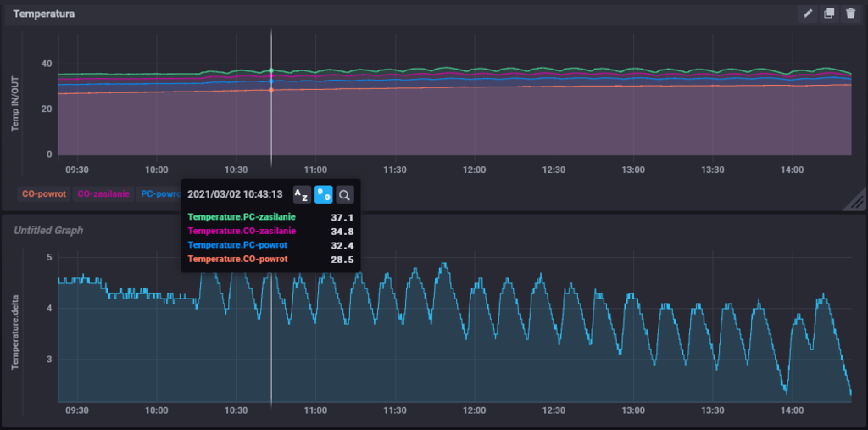The height and width of the screenshot is (430, 868).
Task: Click Temperature.CO-powrot entry in tooltip
Action: 237,259
